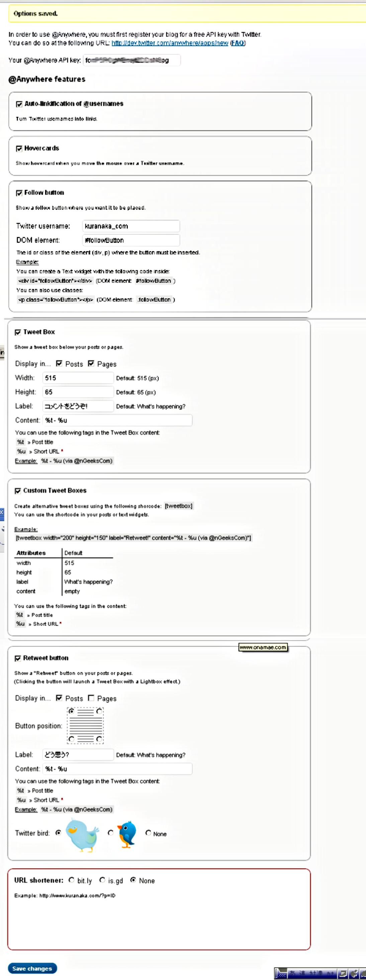
Task: Click the IME pad icon in language bar
Action: pyautogui.click(x=343, y=974)
